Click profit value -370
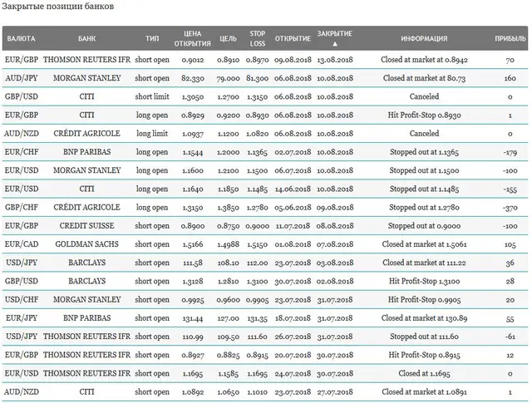The height and width of the screenshot is (403, 532). 510,208
